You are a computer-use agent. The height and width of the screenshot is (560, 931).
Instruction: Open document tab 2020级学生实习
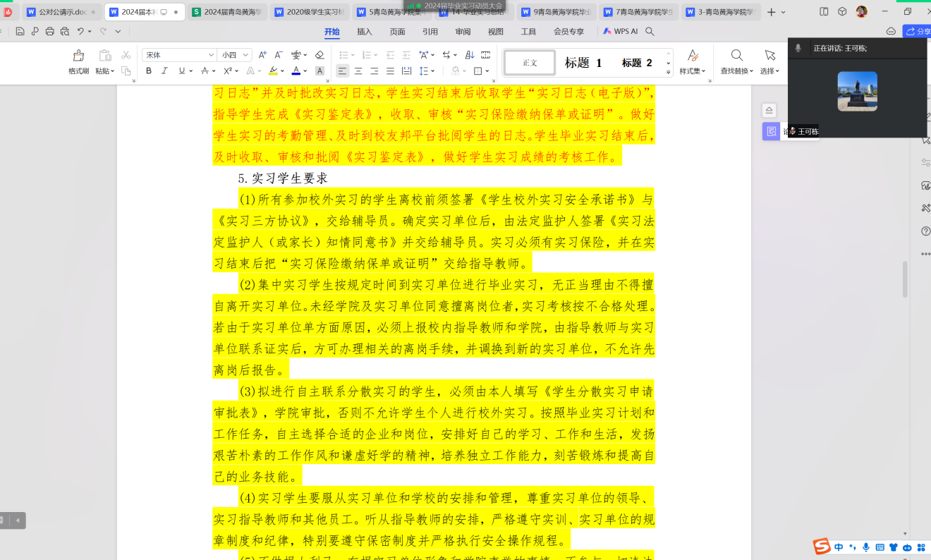(x=310, y=12)
